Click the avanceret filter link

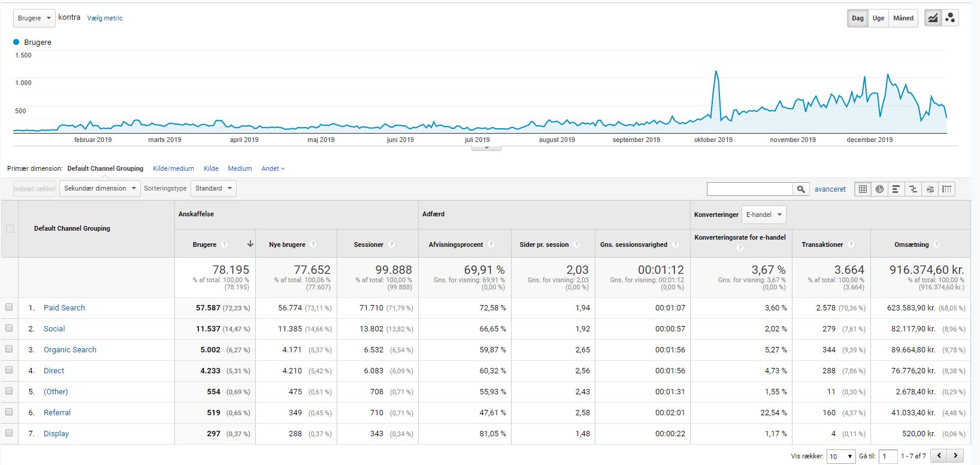pyautogui.click(x=830, y=189)
